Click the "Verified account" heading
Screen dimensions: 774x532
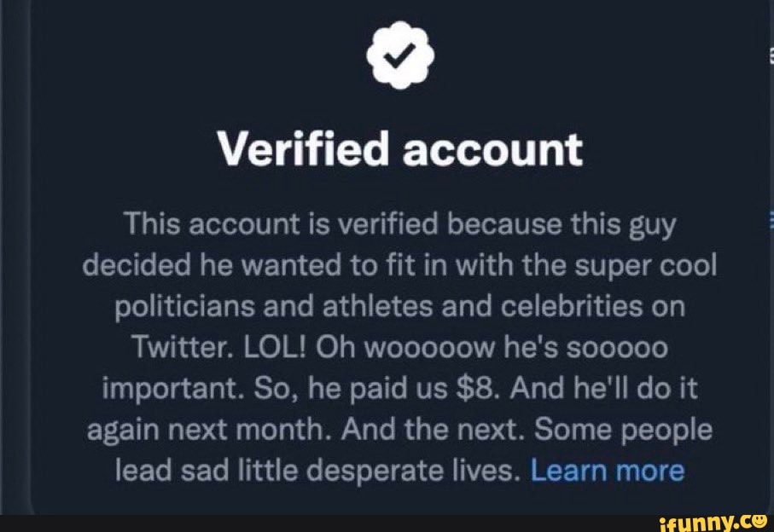click(399, 150)
